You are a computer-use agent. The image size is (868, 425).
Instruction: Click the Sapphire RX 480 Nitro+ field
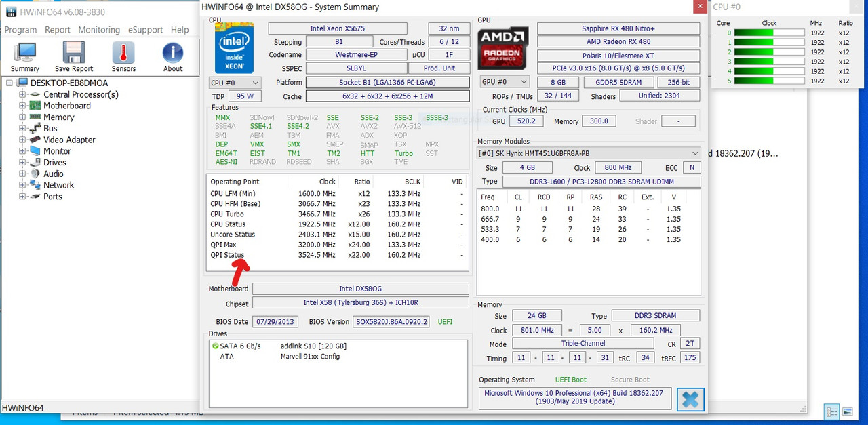(618, 28)
